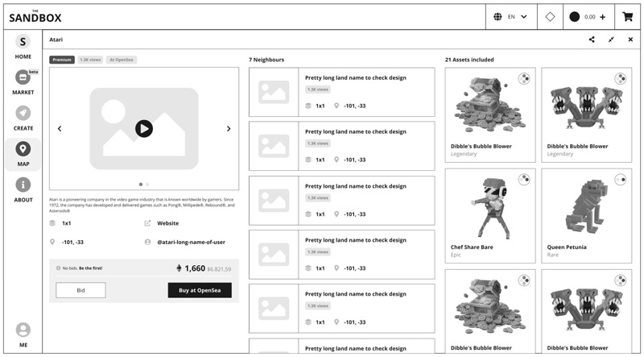Select the Premium tag filter
Viewport: 644px width, 357px height.
click(x=62, y=60)
